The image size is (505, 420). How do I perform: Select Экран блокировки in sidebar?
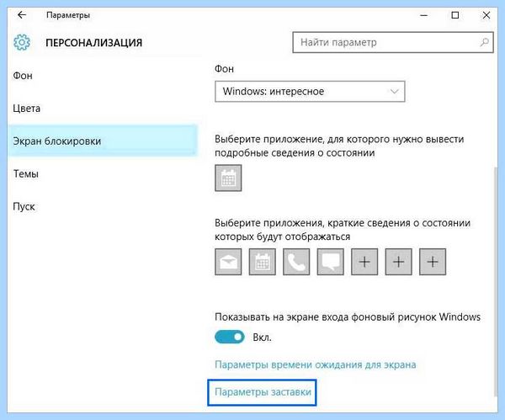[x=103, y=141]
